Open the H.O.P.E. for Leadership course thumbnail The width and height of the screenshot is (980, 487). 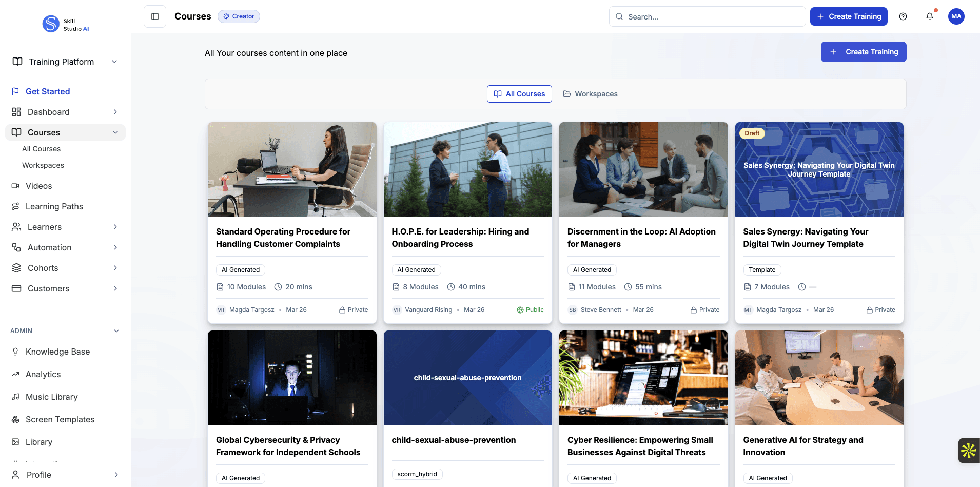tap(467, 169)
